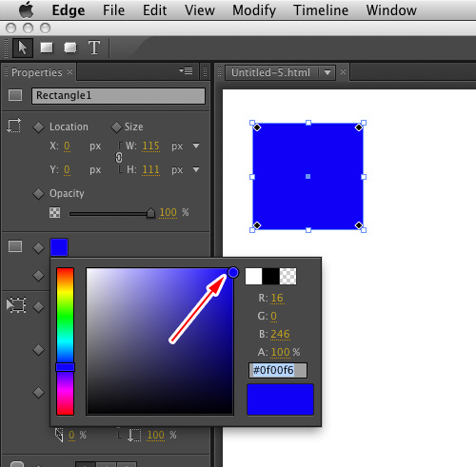The height and width of the screenshot is (467, 476).
Task: Select the Rectangle tool
Action: coord(47,48)
